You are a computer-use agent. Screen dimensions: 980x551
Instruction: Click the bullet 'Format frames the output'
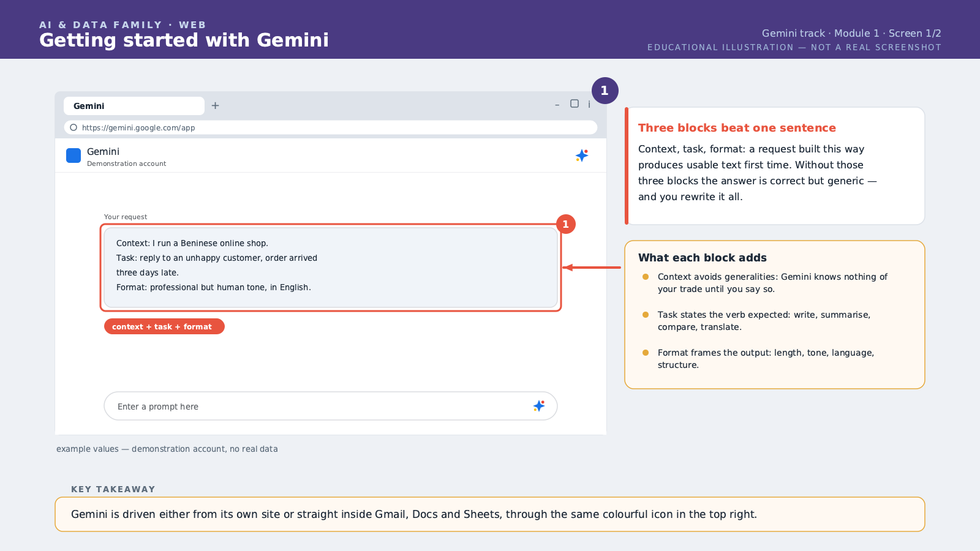(x=766, y=359)
